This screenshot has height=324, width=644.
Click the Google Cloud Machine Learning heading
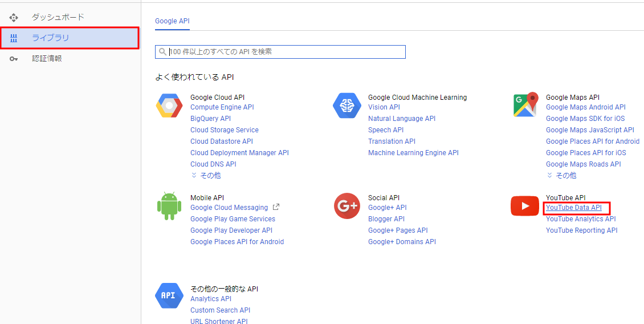pos(418,98)
